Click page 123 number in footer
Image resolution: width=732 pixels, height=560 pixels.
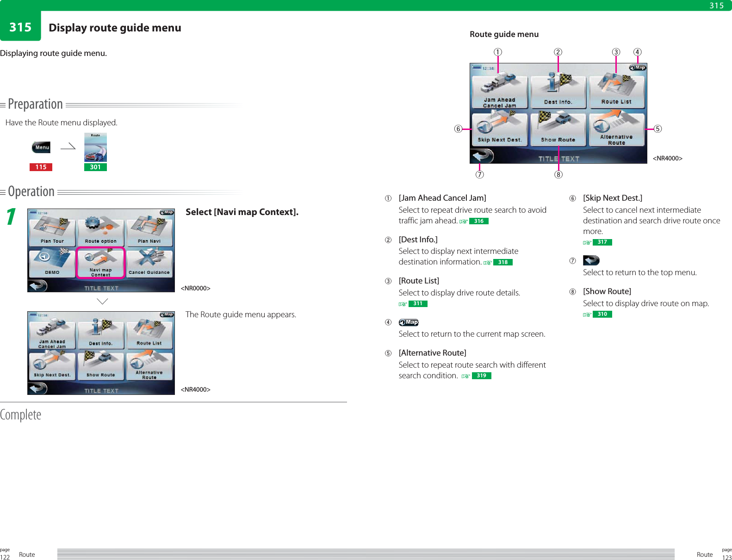[x=727, y=557]
